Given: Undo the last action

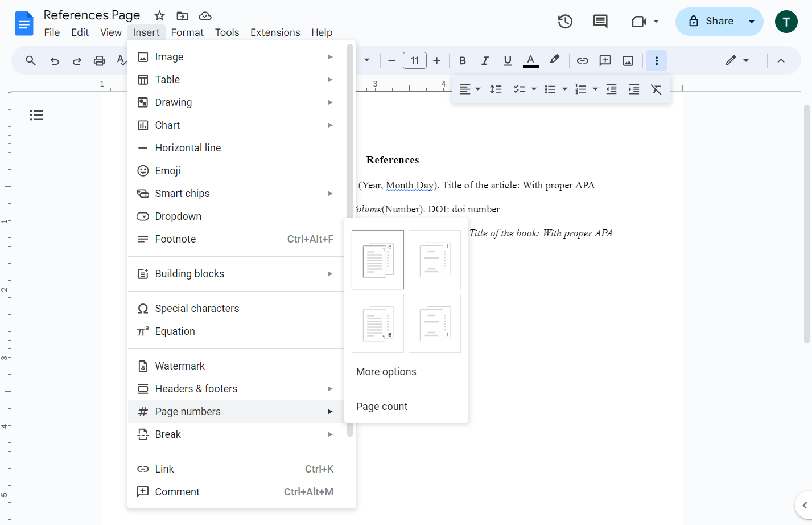Looking at the screenshot, I should click(55, 60).
